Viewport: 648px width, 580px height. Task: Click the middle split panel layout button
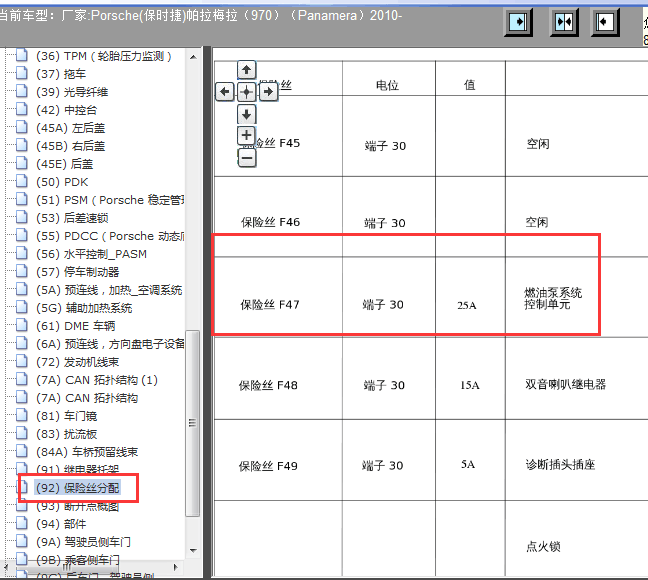pos(564,21)
